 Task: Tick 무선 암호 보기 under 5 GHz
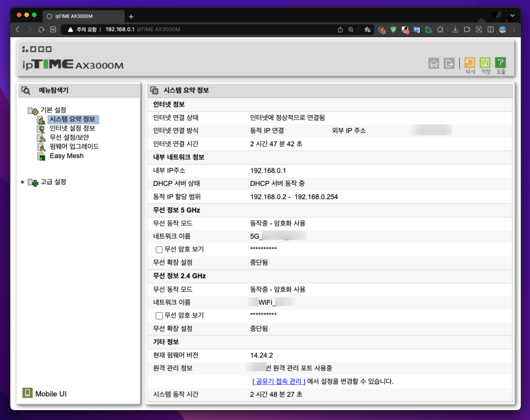click(159, 249)
